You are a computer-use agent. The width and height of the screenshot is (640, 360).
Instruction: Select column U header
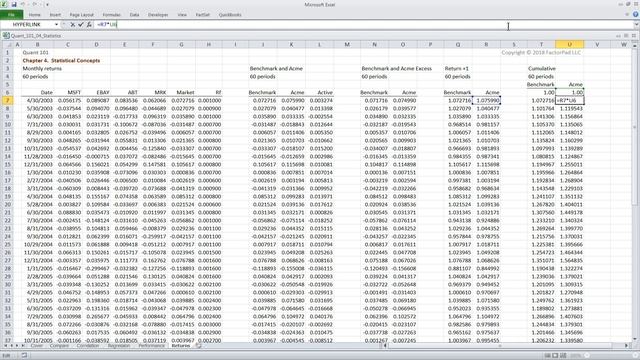tap(569, 44)
